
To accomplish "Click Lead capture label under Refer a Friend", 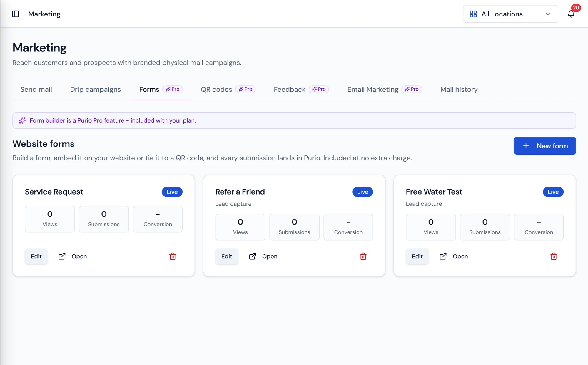I will tap(233, 204).
